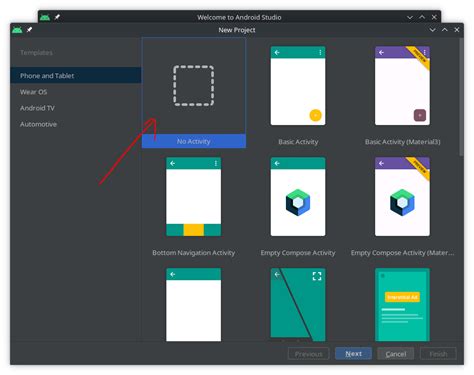The height and width of the screenshot is (375, 474).
Task: Close the New Project dialog
Action: [x=457, y=30]
